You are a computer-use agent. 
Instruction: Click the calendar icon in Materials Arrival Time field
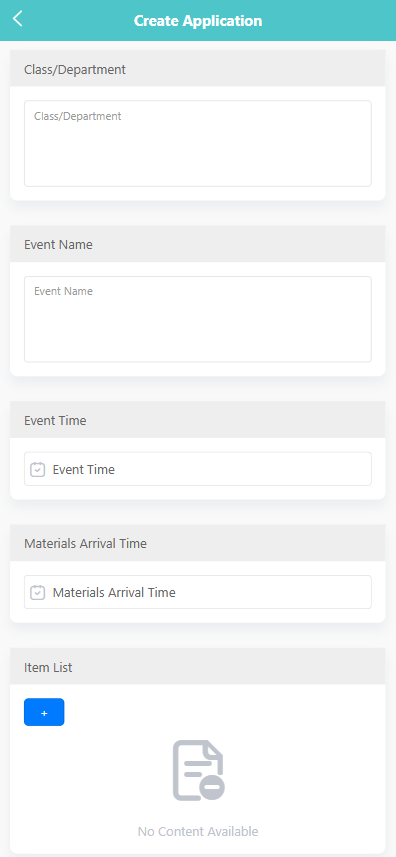click(37, 592)
